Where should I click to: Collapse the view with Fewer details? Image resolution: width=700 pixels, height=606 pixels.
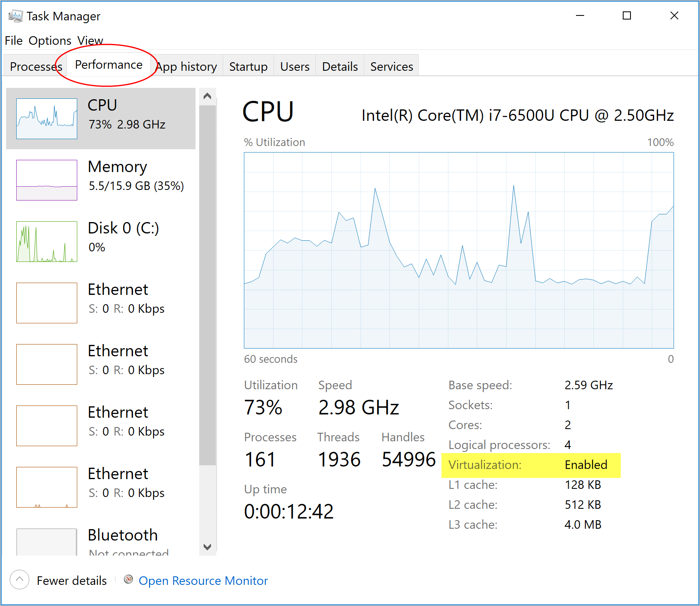coord(72,580)
